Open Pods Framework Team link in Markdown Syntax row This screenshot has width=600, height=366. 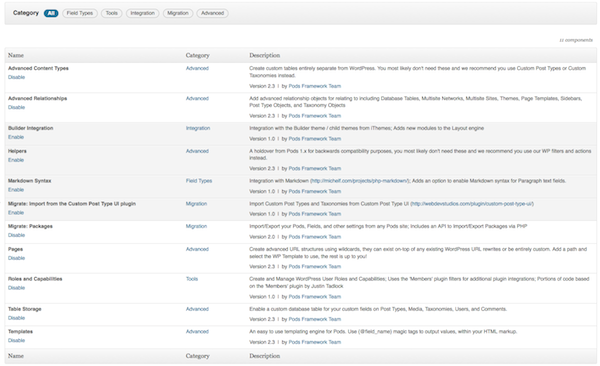(315, 192)
